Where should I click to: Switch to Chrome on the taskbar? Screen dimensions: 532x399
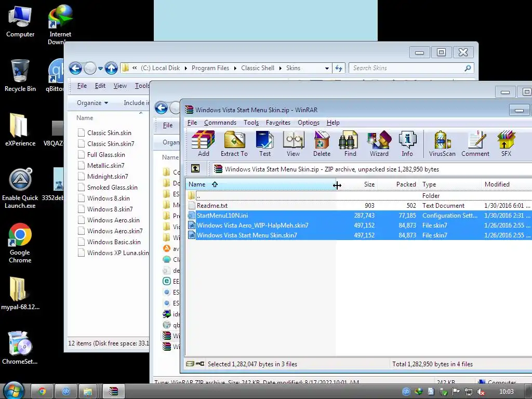tap(43, 392)
